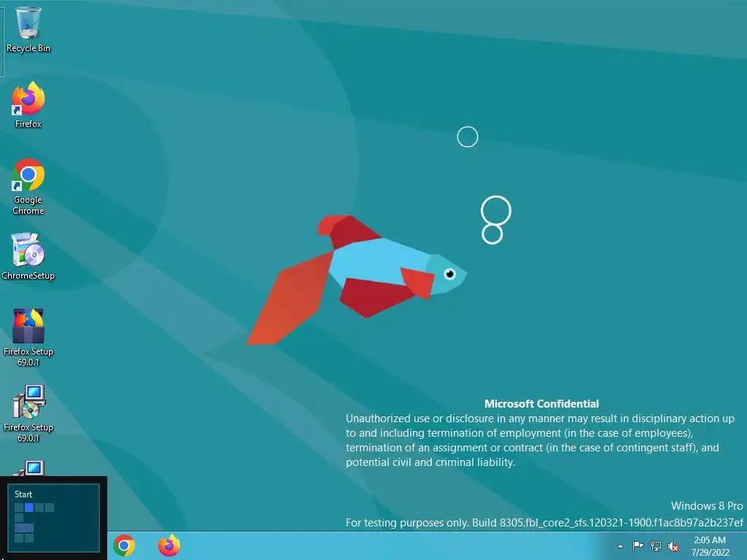Select the Firefox desktop shortcut
Screen dimensions: 747x560
pyautogui.click(x=28, y=105)
